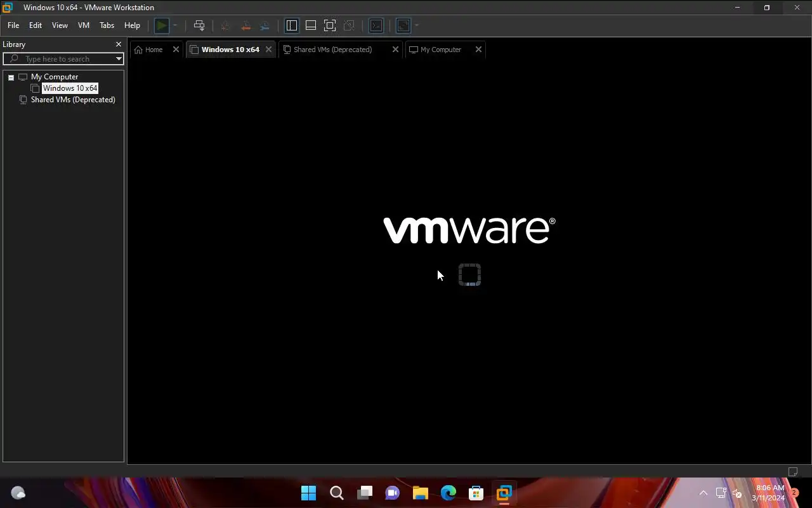Collapse the My Computer tree node
The width and height of the screenshot is (812, 508).
point(11,77)
